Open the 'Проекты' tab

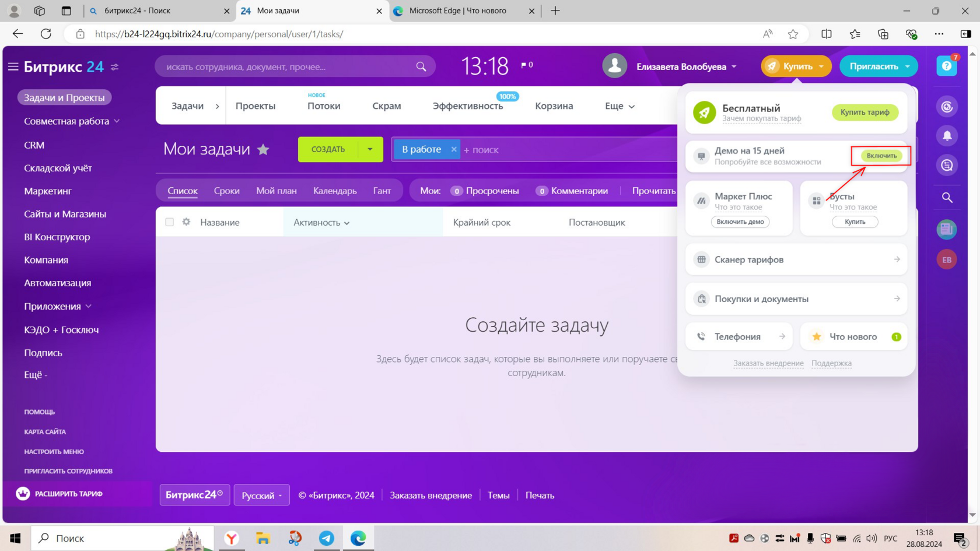pos(256,106)
